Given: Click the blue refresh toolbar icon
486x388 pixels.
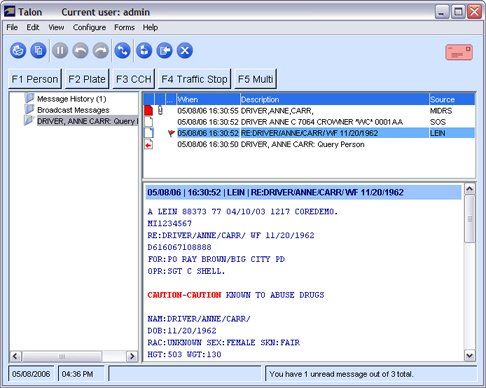Looking at the screenshot, I should pyautogui.click(x=144, y=51).
